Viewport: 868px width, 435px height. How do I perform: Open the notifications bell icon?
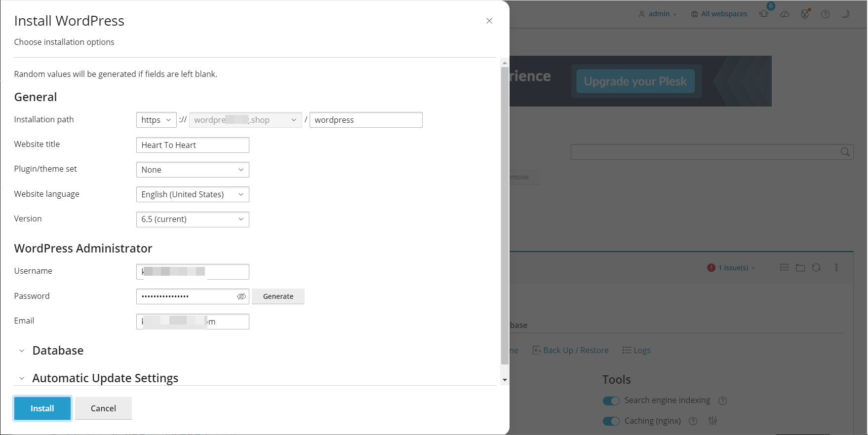pos(764,14)
